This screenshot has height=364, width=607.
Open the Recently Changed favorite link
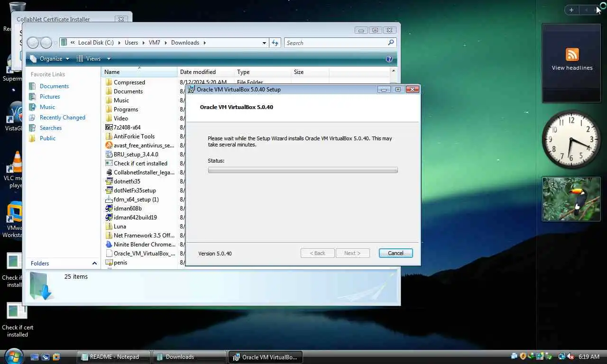point(63,118)
